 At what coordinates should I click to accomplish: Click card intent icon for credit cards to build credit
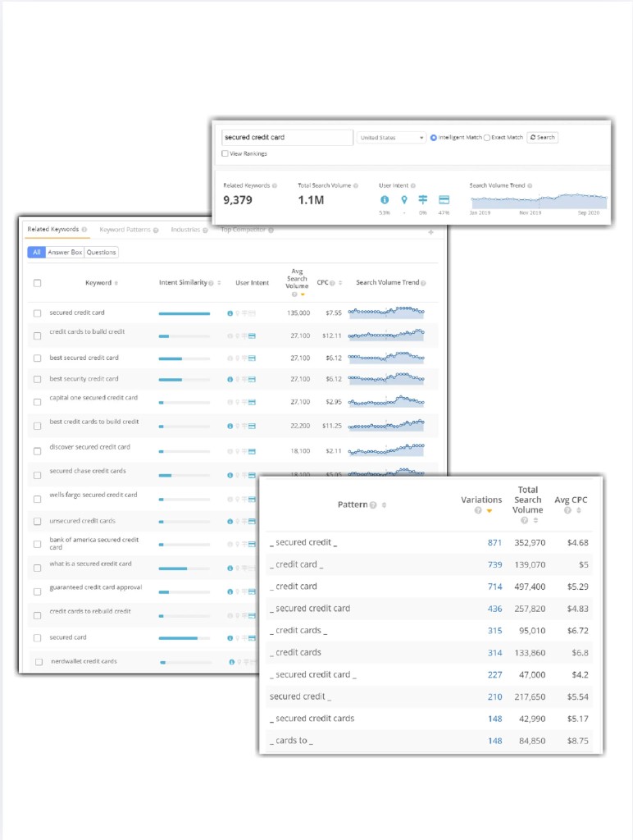tap(252, 336)
